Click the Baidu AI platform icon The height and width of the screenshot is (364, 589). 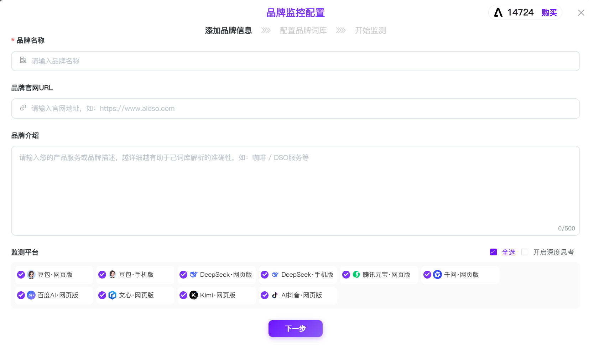coord(31,295)
